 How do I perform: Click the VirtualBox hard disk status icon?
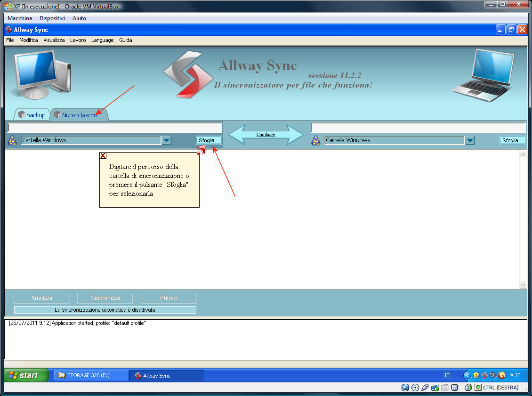click(x=405, y=388)
